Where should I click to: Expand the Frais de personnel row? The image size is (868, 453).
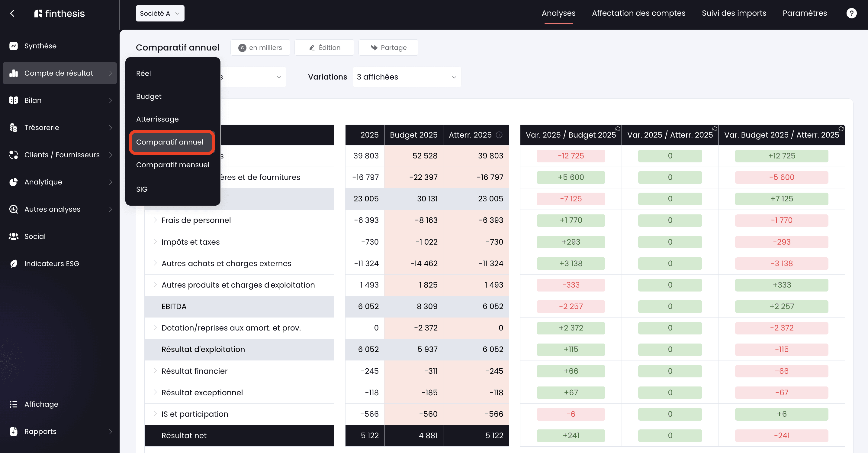coord(155,220)
